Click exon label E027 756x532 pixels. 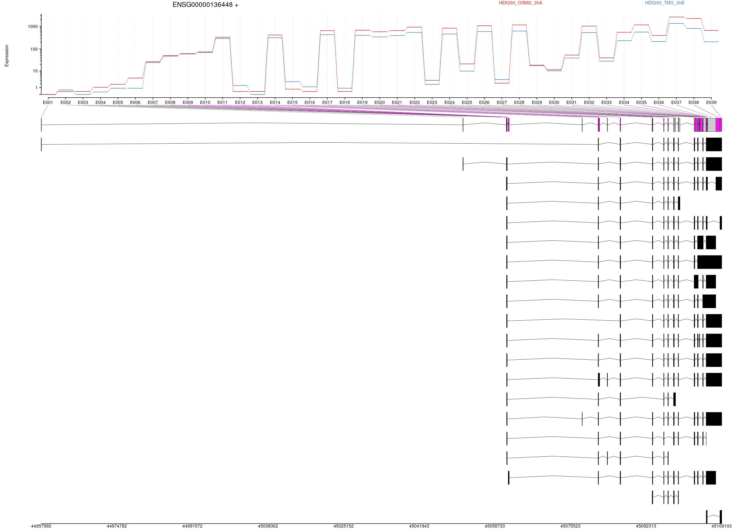(x=502, y=102)
